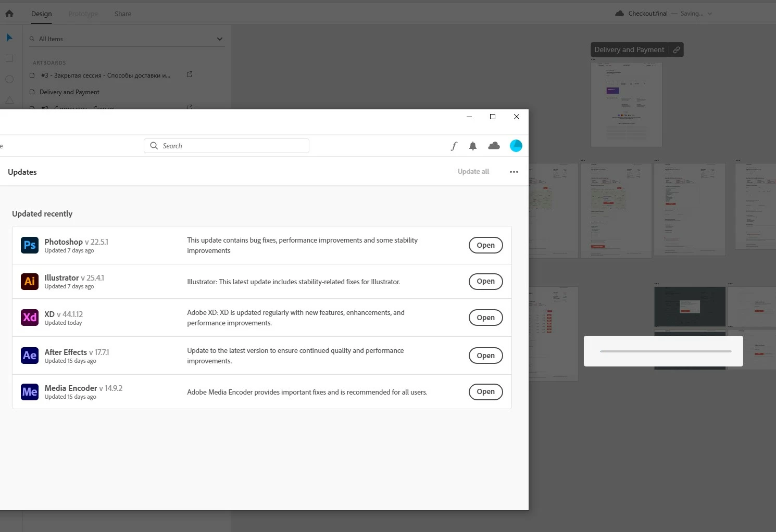Viewport: 776px width, 532px height.
Task: Click the fonts icon in Creative Cloud
Action: (x=454, y=146)
